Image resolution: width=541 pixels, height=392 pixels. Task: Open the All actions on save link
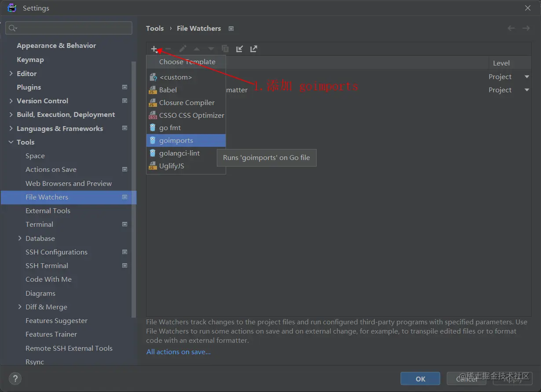click(179, 352)
